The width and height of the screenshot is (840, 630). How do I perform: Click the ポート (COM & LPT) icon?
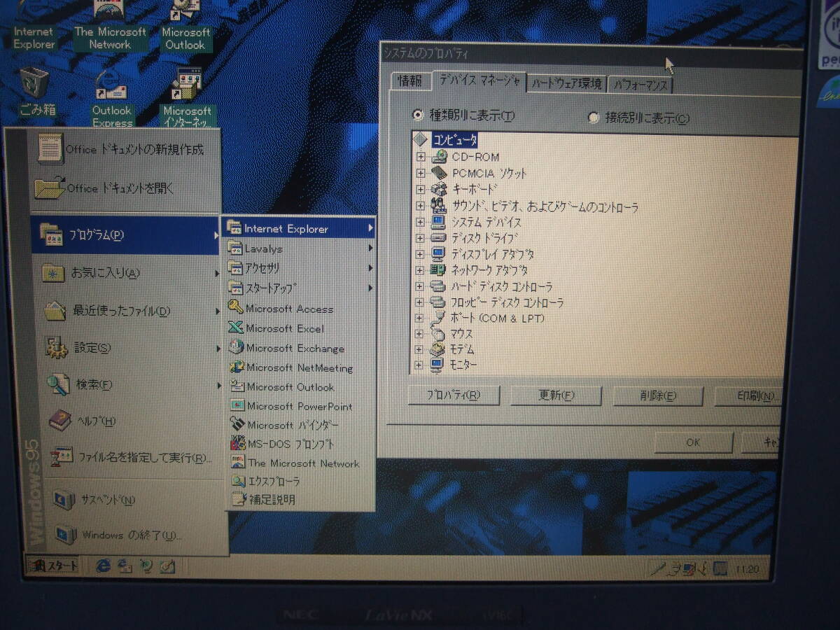[x=439, y=318]
